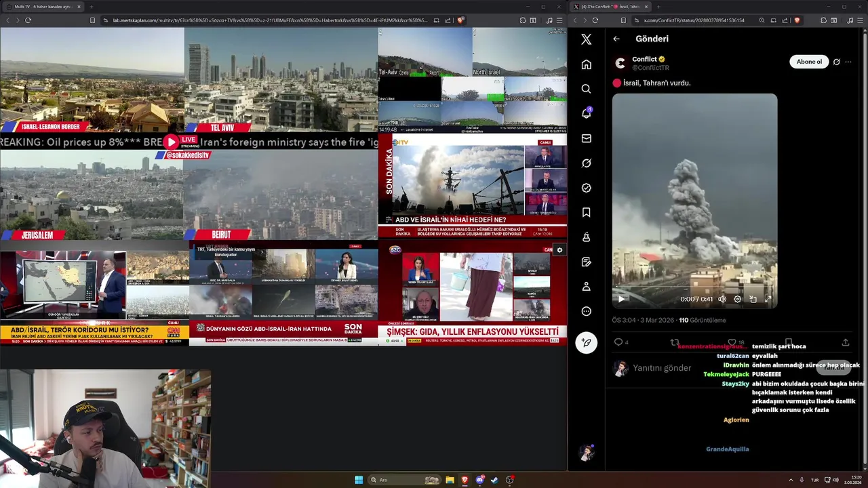The width and height of the screenshot is (868, 488).
Task: Like the Conflict tweet
Action: [x=732, y=342]
